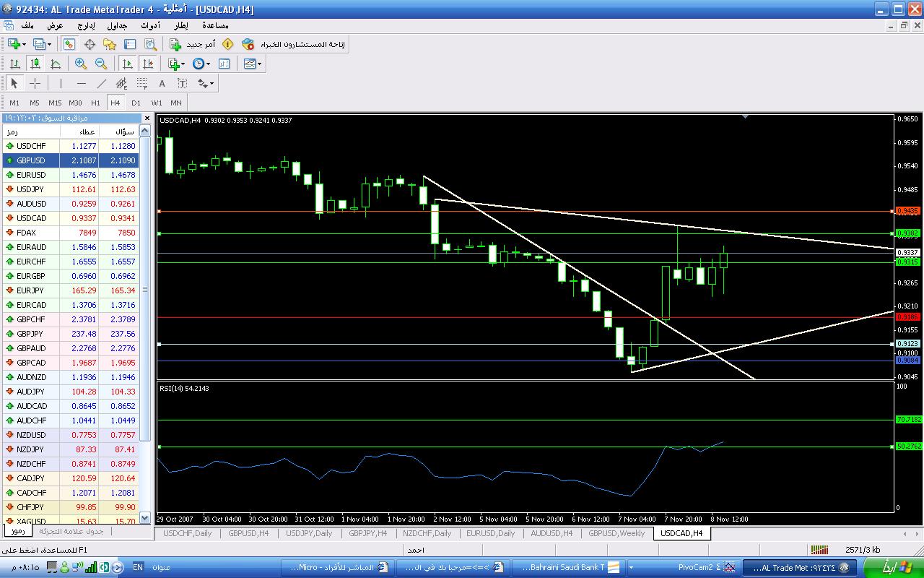The height and width of the screenshot is (578, 924).
Task: Expand the chart periodicity clock dropdown
Action: coord(201,64)
